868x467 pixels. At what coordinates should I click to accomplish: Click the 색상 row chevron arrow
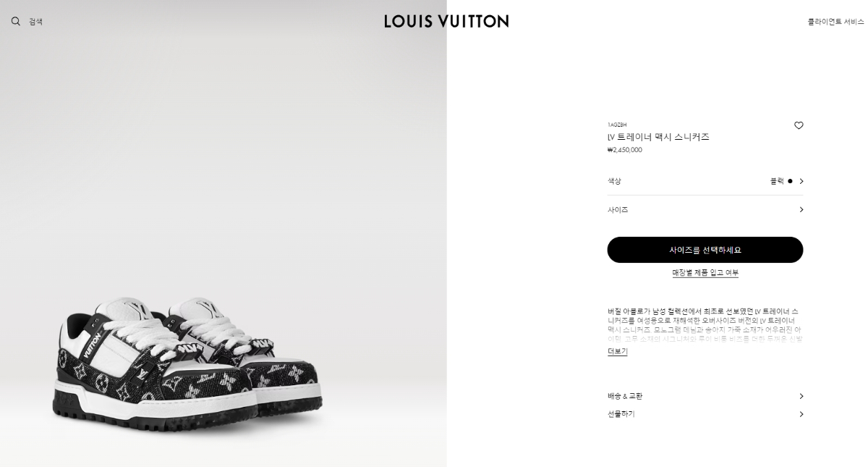801,181
